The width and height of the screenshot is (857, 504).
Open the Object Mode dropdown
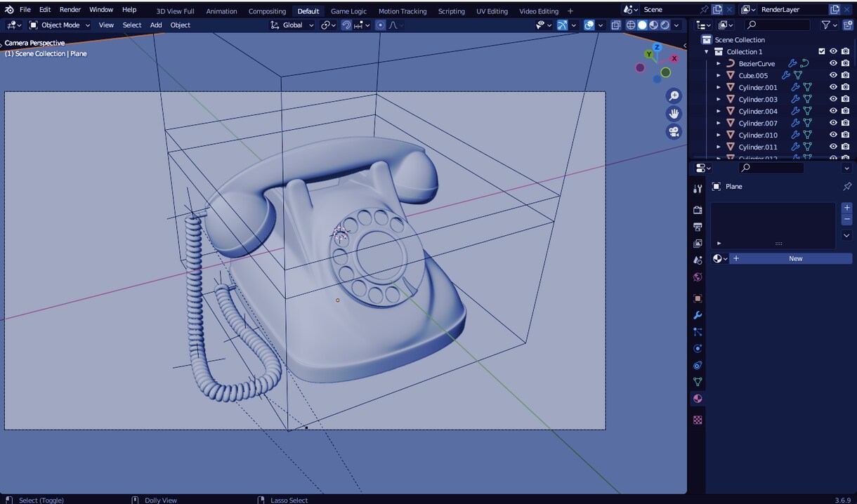pos(60,25)
